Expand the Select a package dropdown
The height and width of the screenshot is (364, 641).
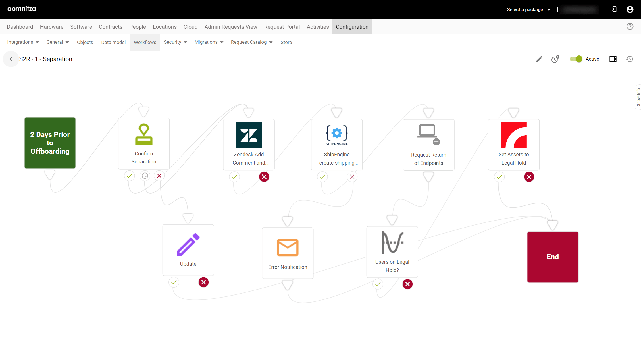tap(528, 9)
